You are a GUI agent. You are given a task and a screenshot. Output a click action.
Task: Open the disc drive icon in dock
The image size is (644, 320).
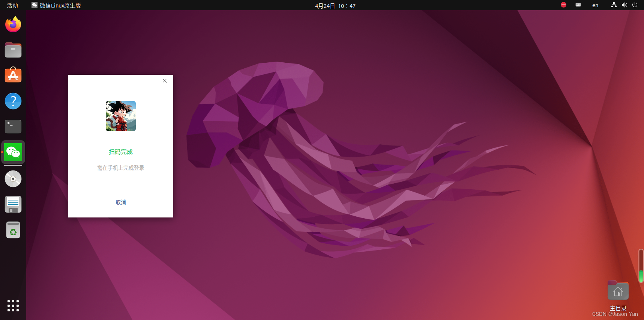tap(13, 179)
